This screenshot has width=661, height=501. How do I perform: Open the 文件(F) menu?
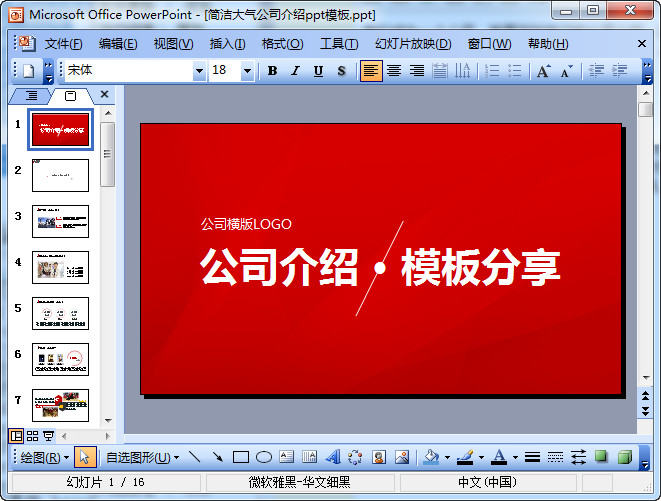tap(64, 44)
